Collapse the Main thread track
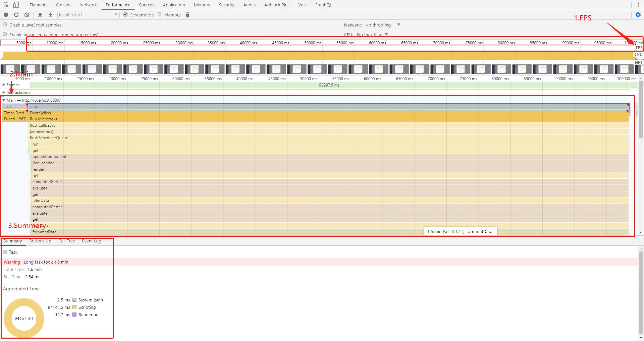This screenshot has height=341, width=644. 4,100
